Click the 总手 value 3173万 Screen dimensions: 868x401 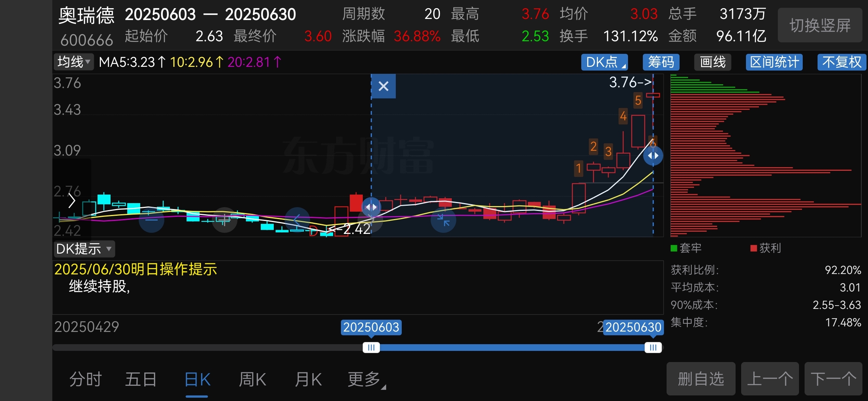[743, 14]
